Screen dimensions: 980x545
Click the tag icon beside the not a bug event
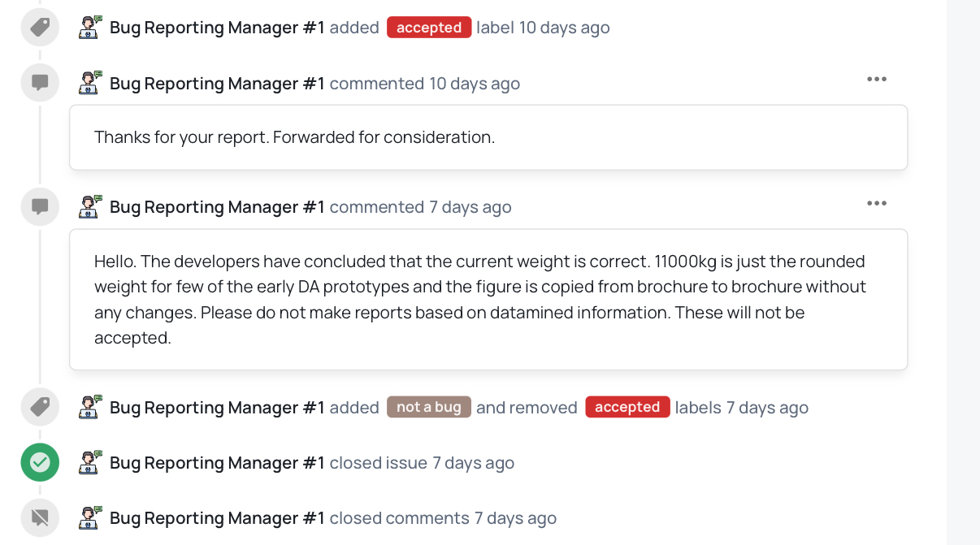pos(40,407)
